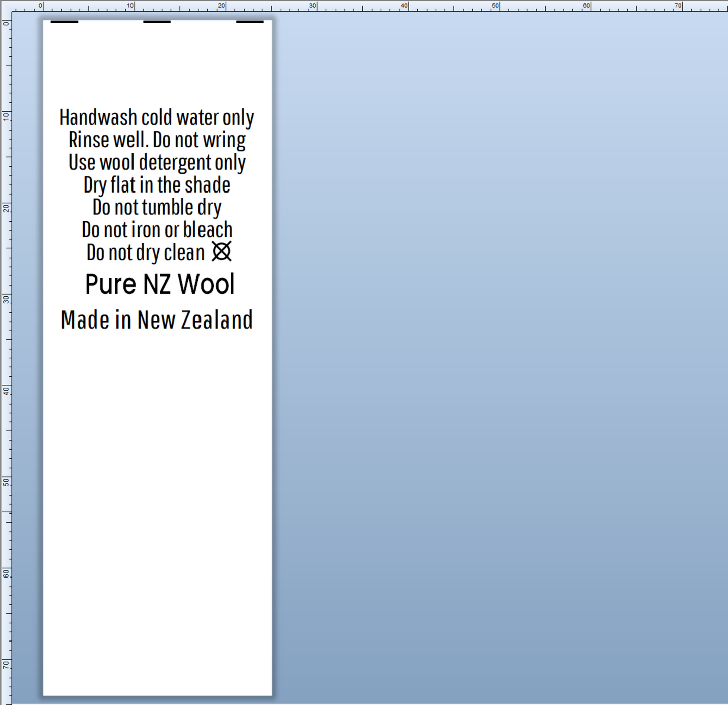Select the left black registration mark at top
This screenshot has width=728, height=705.
coord(64,22)
